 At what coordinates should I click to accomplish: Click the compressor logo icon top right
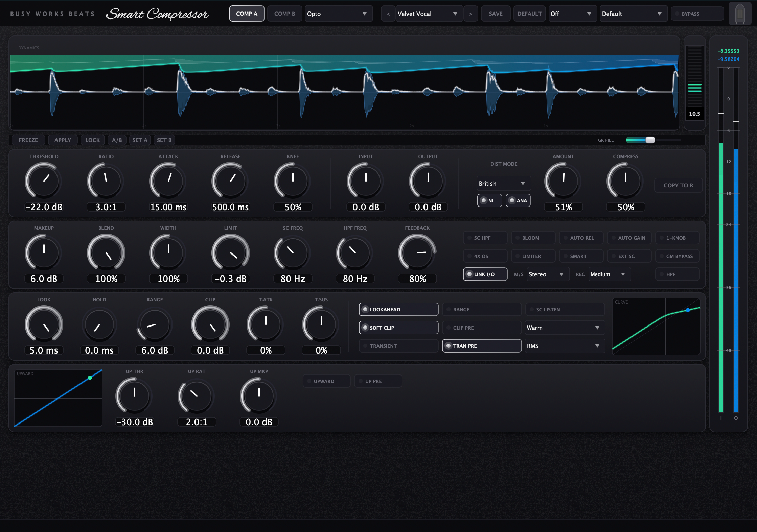point(740,14)
